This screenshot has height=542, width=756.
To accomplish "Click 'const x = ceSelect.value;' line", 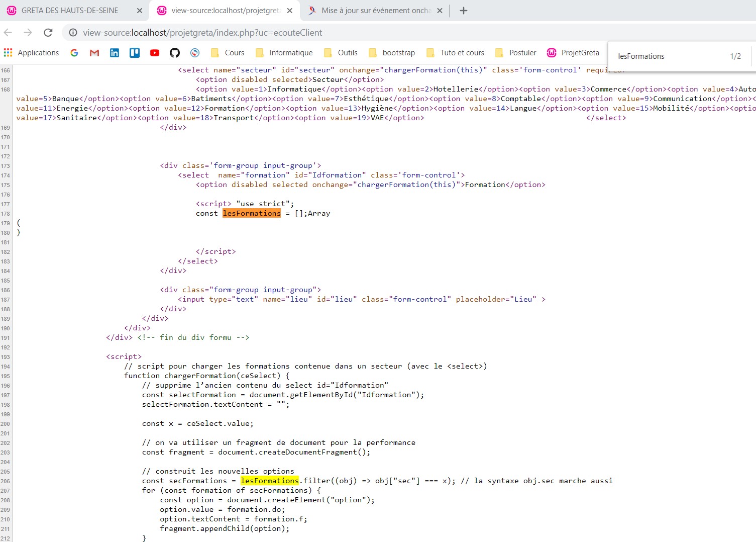I will click(x=198, y=423).
